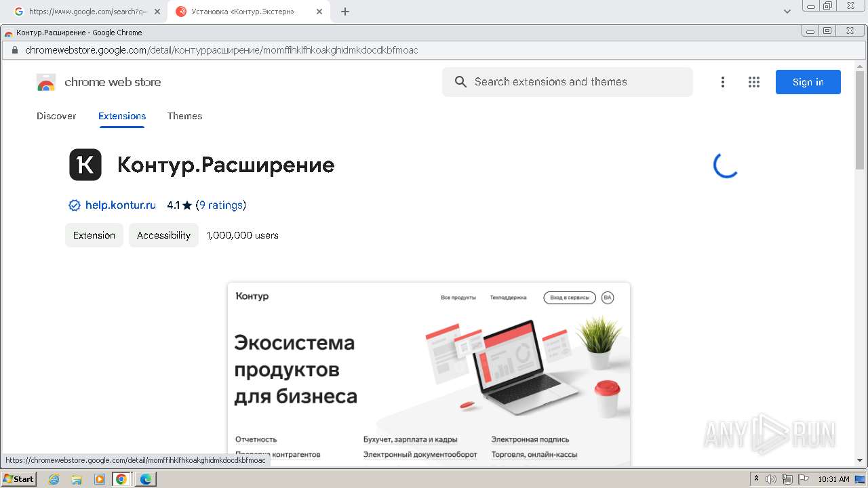The height and width of the screenshot is (488, 868).
Task: Click the rating star icon
Action: click(x=187, y=205)
